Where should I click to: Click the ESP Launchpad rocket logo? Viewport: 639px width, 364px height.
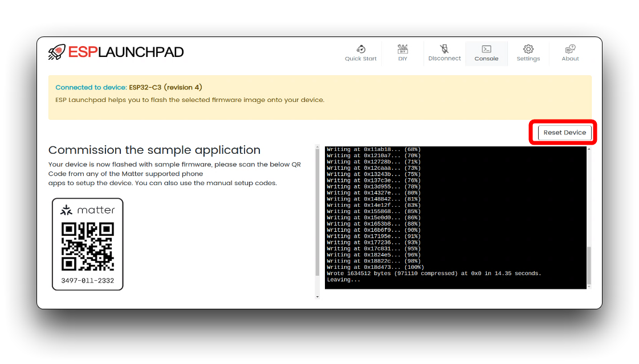pyautogui.click(x=56, y=52)
